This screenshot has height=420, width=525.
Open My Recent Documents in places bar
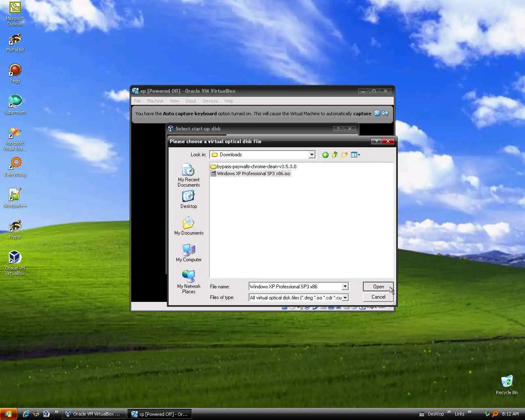189,176
